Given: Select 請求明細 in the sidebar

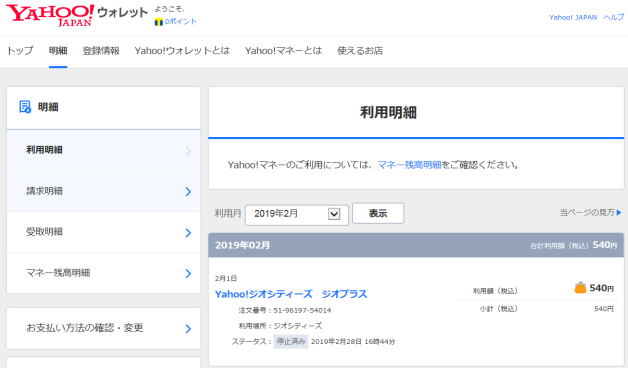Looking at the screenshot, I should pos(103,191).
